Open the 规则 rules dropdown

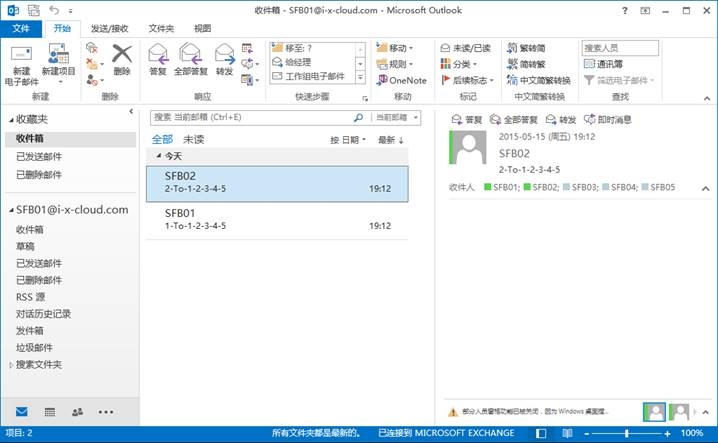point(394,64)
